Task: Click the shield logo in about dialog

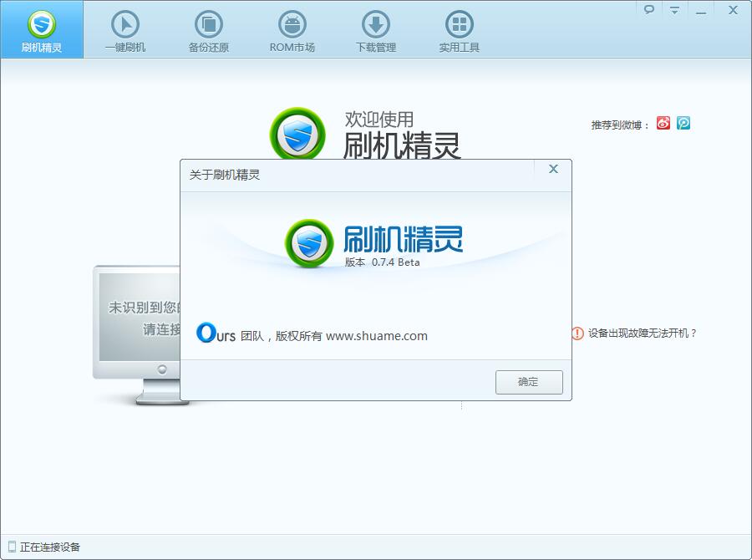Action: point(309,243)
